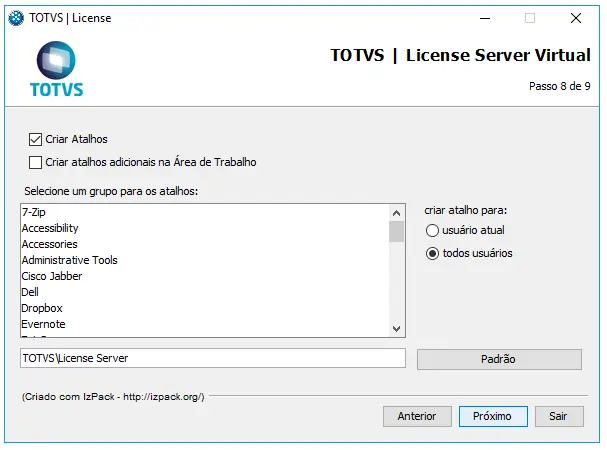Select Accessibility group from list
This screenshot has height=450, width=607.
tap(50, 228)
